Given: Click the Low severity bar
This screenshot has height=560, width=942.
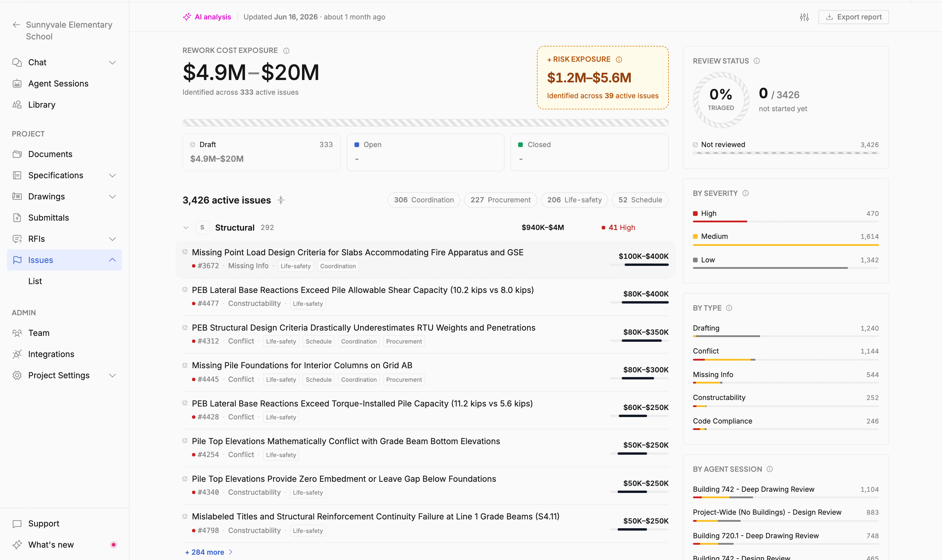Looking at the screenshot, I should [x=786, y=268].
